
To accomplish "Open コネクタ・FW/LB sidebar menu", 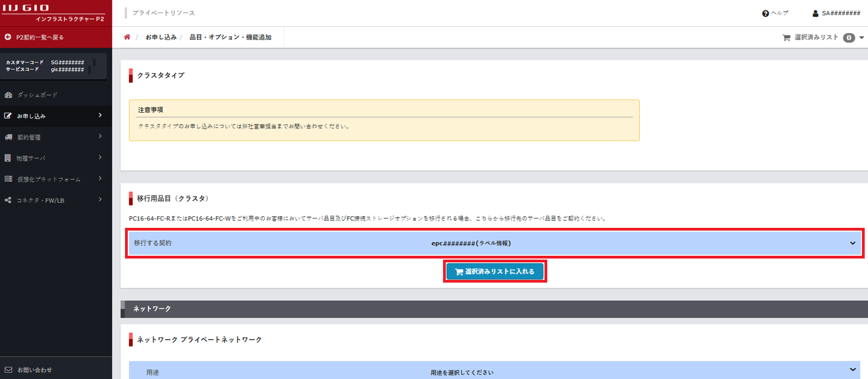I will tap(55, 200).
